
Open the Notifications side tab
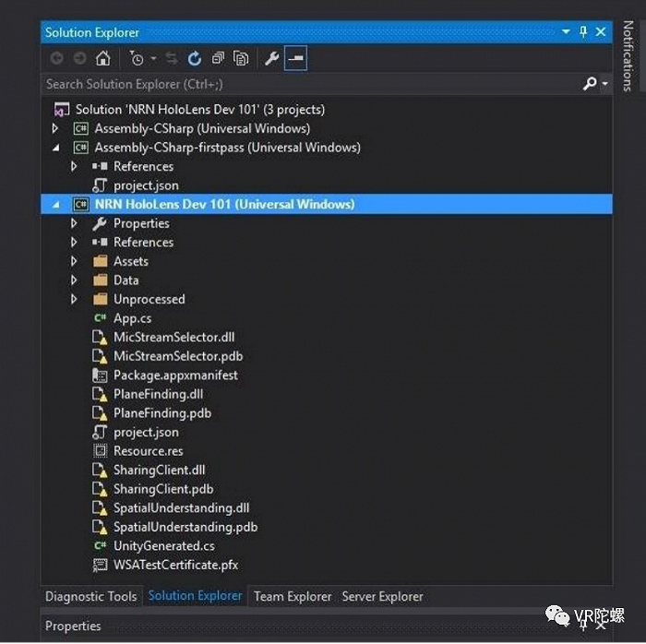coord(628,56)
